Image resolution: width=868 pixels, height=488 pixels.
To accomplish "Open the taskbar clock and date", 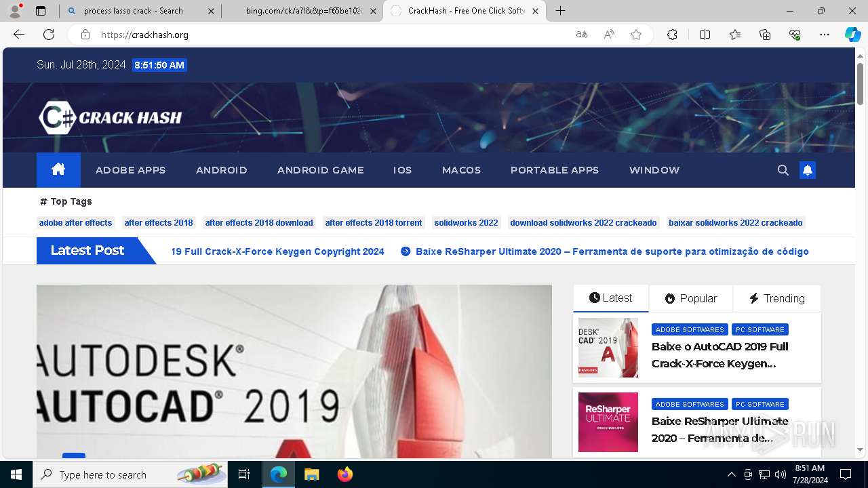I will tap(810, 474).
